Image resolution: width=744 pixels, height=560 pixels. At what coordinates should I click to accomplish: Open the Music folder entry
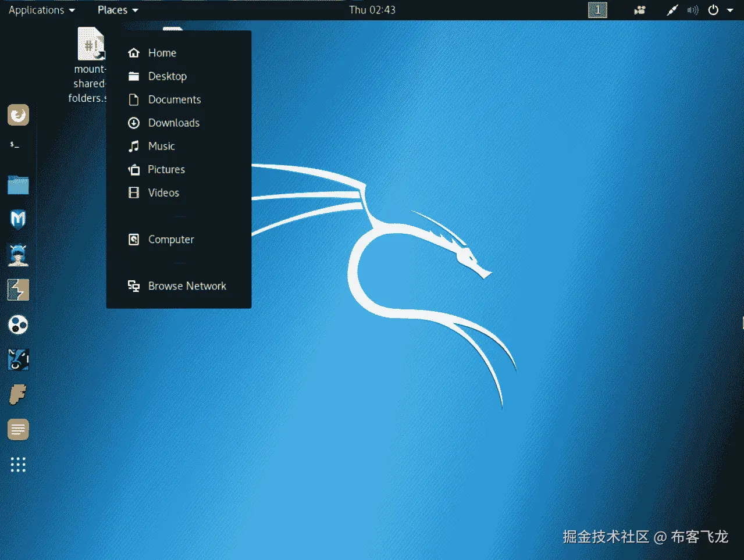coord(179,146)
